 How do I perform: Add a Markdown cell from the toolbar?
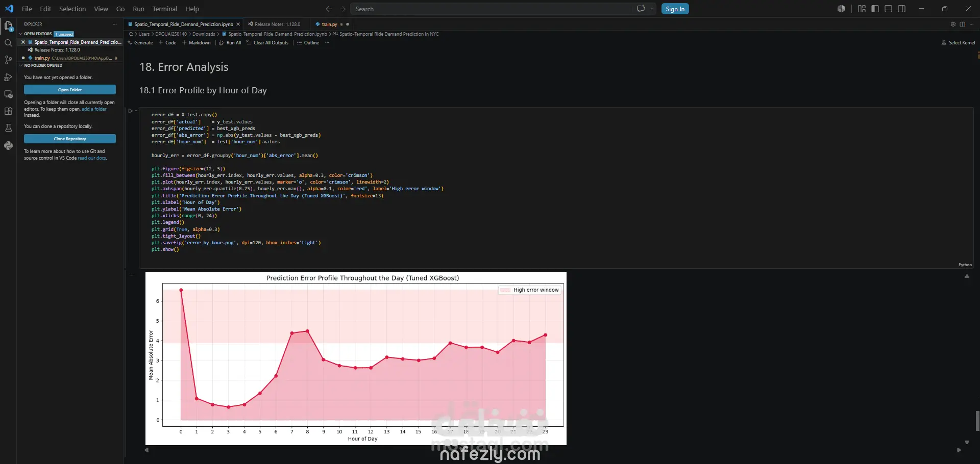196,43
